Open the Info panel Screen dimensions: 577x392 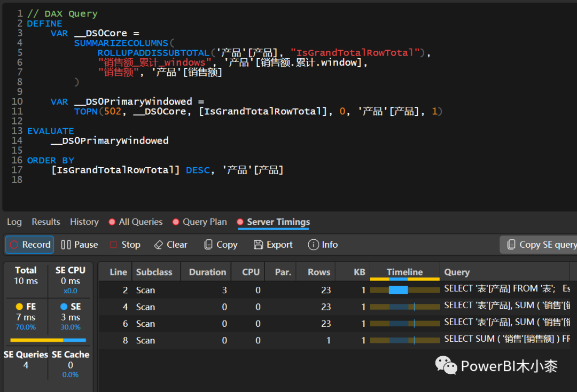(323, 245)
